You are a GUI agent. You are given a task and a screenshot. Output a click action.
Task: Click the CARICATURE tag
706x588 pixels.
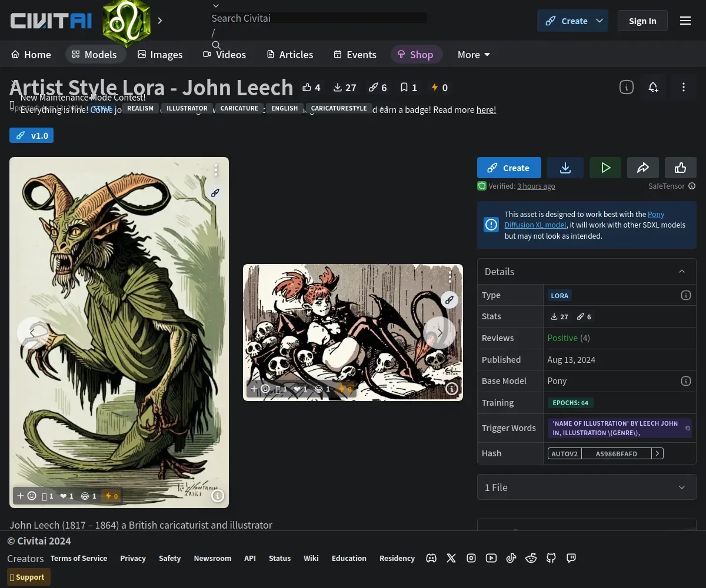(x=239, y=108)
